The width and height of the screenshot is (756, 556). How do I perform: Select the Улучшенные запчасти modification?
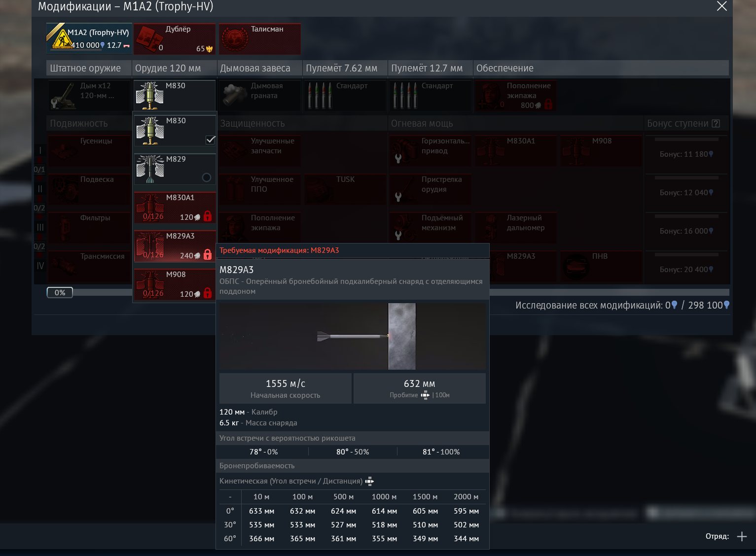point(260,150)
